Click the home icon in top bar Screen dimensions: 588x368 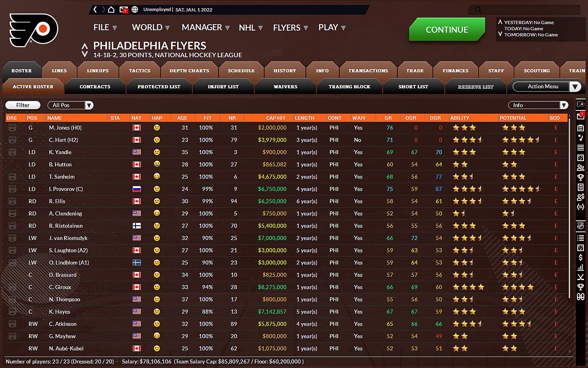point(111,9)
